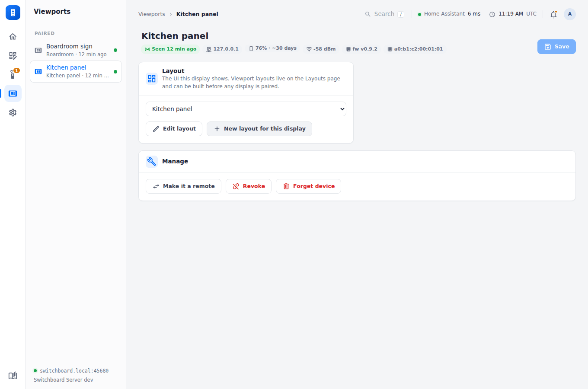Click Viewports breadcrumb link
The width and height of the screenshot is (588, 389).
coord(152,14)
